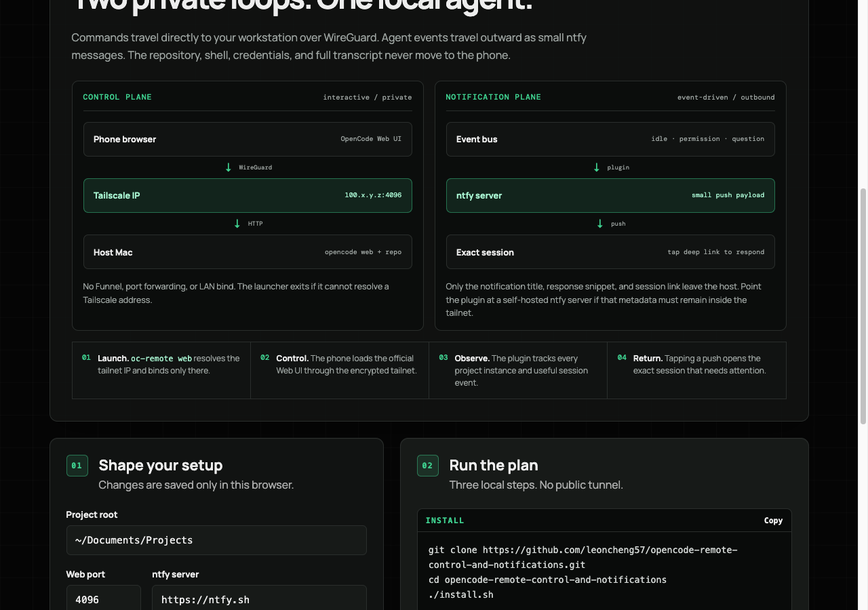Viewport: 868px width, 610px height.
Task: Click the '100.x.y.z:4096' address
Action: click(373, 195)
